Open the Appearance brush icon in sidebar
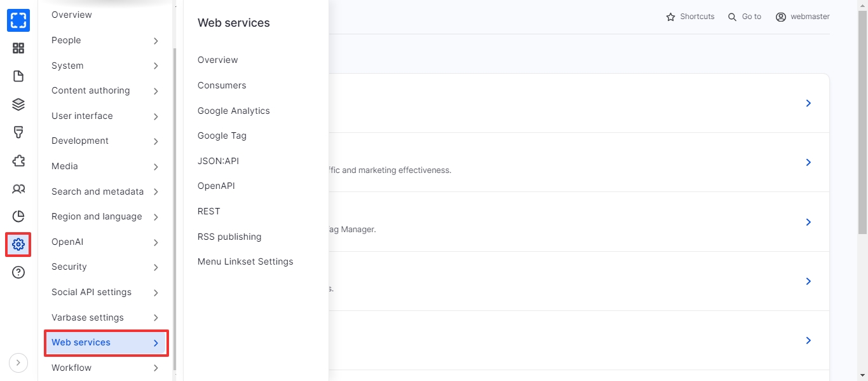This screenshot has height=381, width=868. click(x=18, y=132)
